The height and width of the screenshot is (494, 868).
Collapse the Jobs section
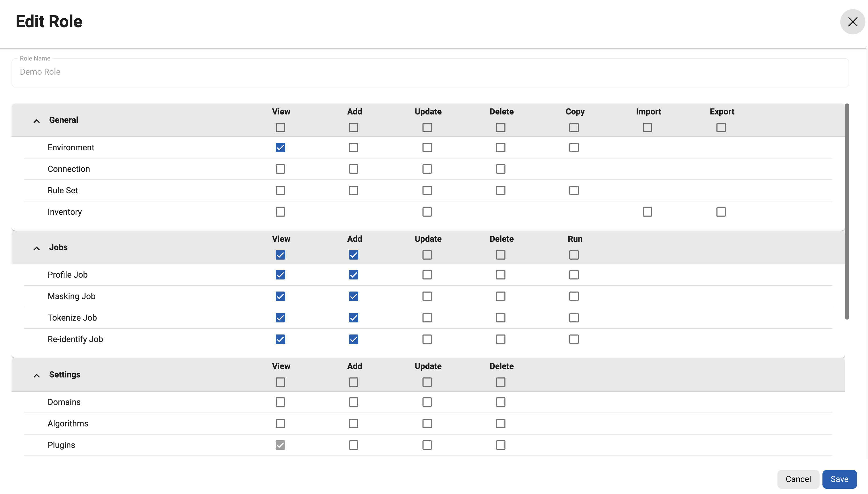point(36,248)
